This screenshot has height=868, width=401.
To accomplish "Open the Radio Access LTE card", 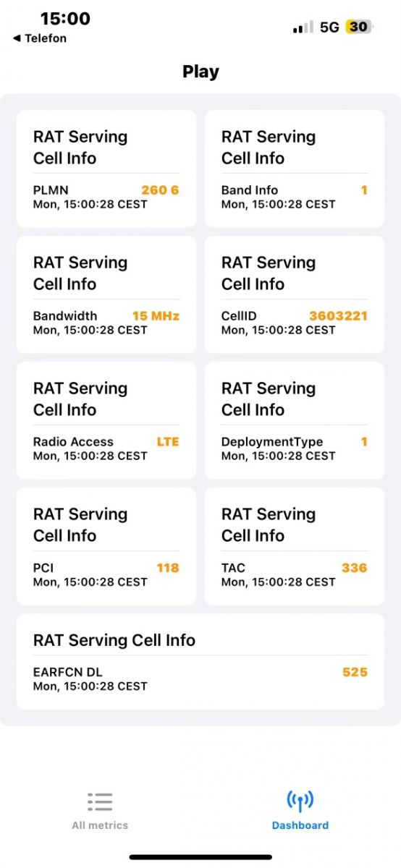I will (x=106, y=420).
